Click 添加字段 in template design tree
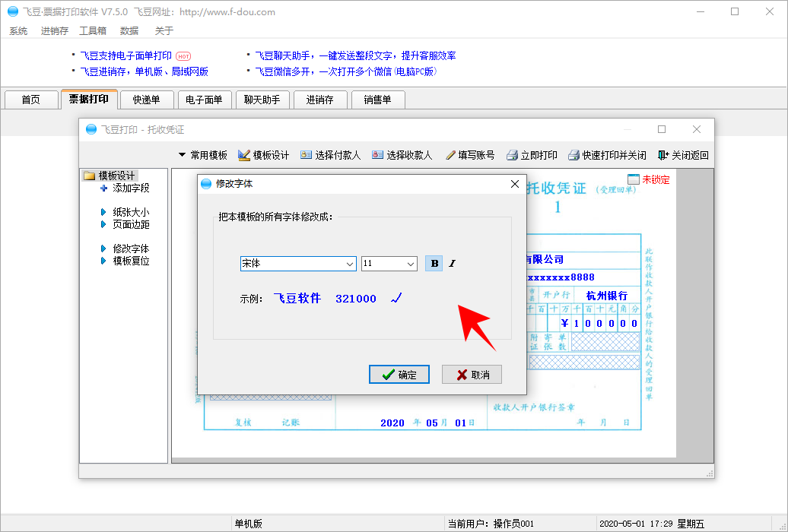 pos(131,188)
